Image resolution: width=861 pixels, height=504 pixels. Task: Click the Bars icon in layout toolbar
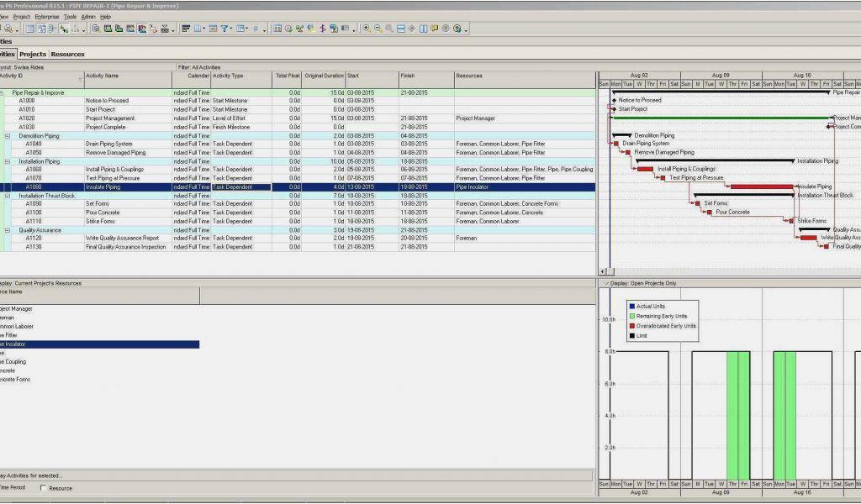click(186, 29)
